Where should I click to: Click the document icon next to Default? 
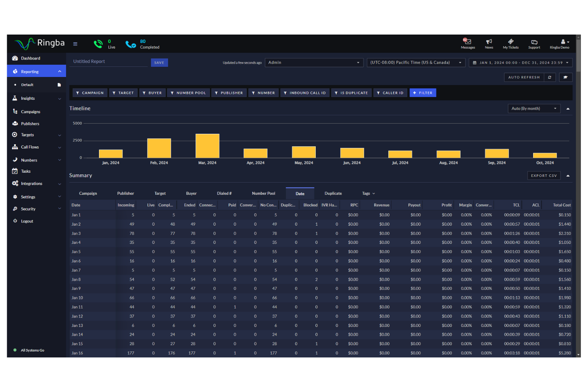click(59, 85)
